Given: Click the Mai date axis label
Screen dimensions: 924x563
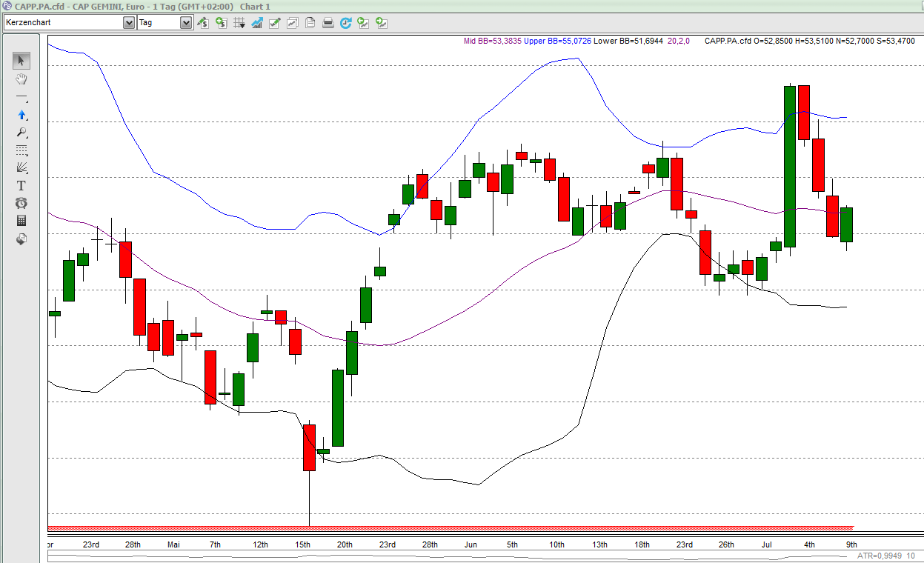Looking at the screenshot, I should tap(173, 545).
